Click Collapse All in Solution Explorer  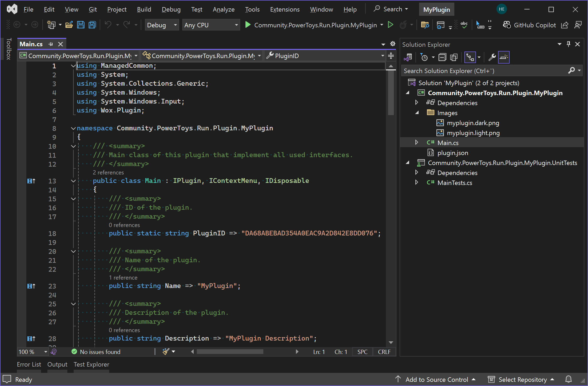point(442,57)
